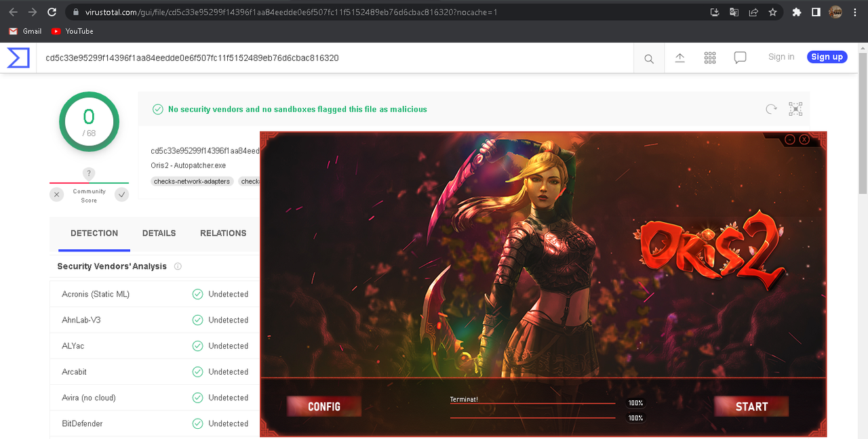Go back to the previous page

[x=13, y=12]
